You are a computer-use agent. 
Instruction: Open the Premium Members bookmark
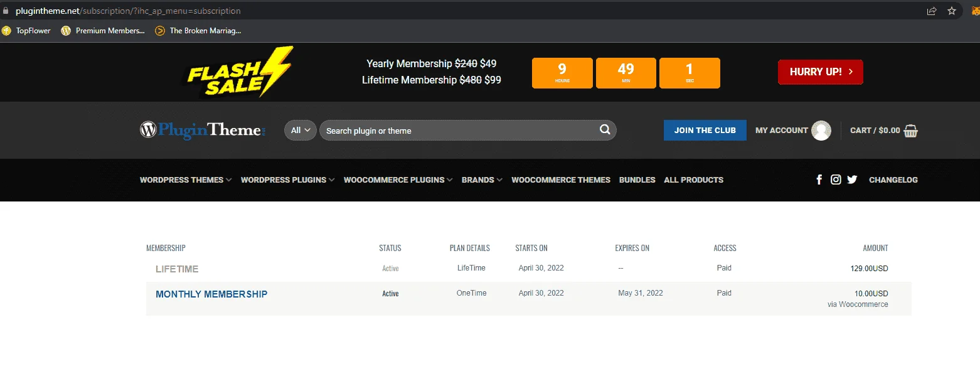[103, 30]
